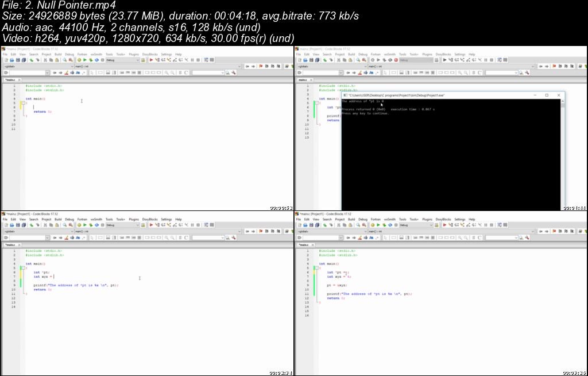Click 'int main()' line in bottom-right frame
Screen dimensions: 588x376
point(329,264)
